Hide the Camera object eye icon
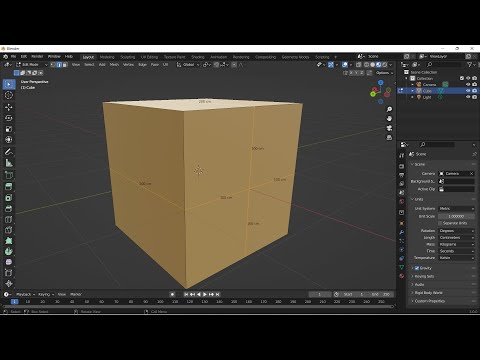Screen dimensions: 480x360 [468, 85]
